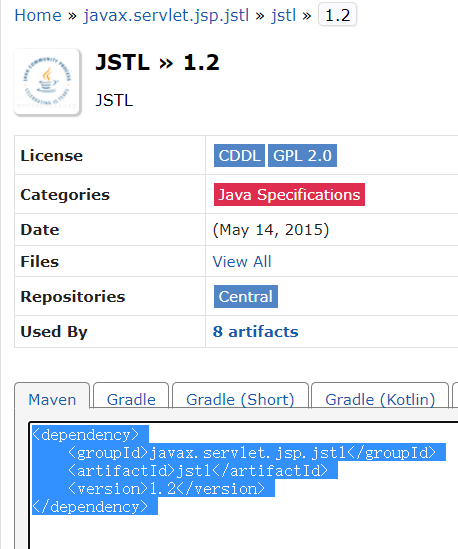Click the JSTL » 1.2 page heading
458x549 pixels.
157,62
